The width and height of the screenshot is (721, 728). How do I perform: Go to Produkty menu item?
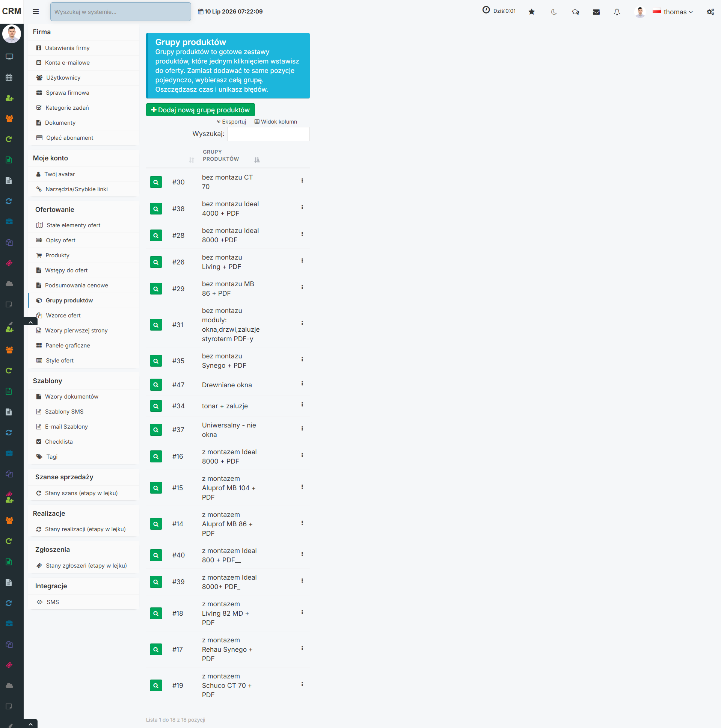coord(57,255)
